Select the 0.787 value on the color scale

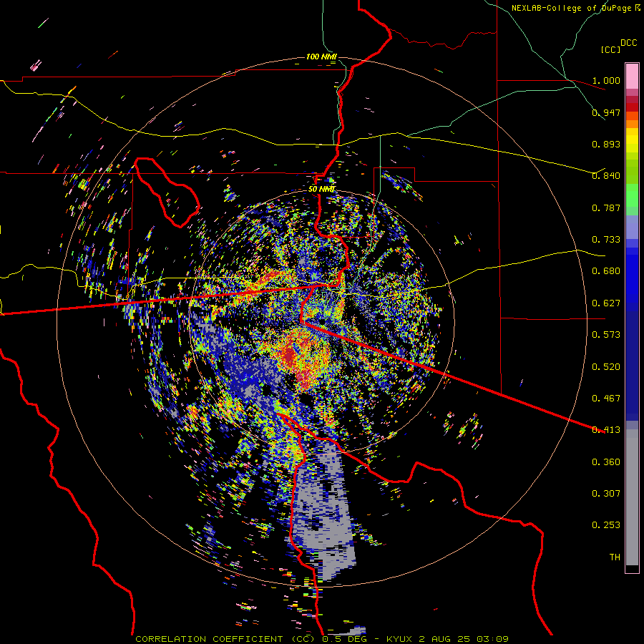(606, 208)
